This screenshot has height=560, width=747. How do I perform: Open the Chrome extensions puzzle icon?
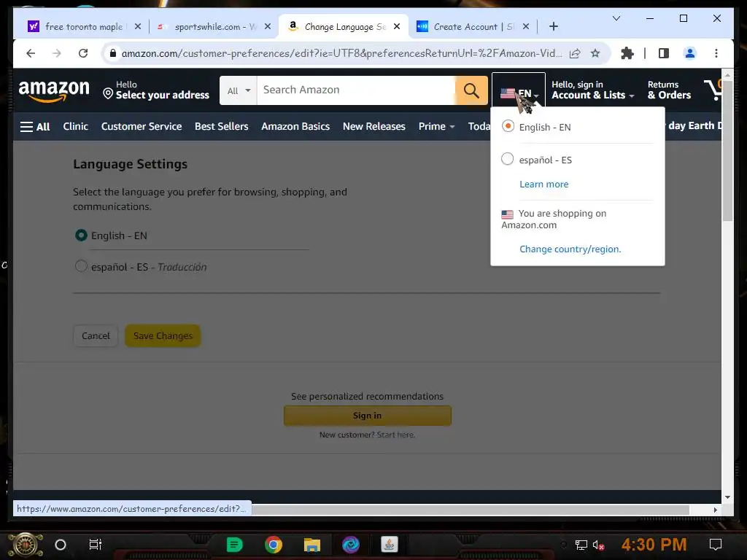(627, 53)
